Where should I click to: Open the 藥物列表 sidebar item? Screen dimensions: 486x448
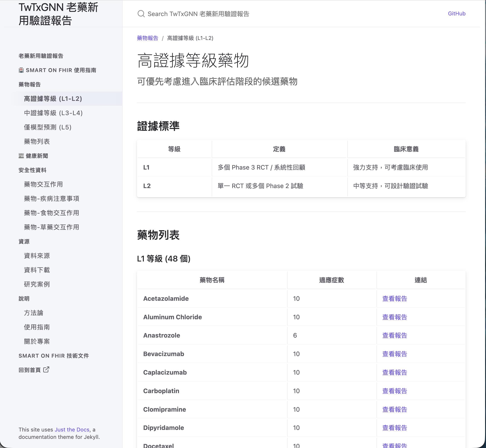(37, 142)
